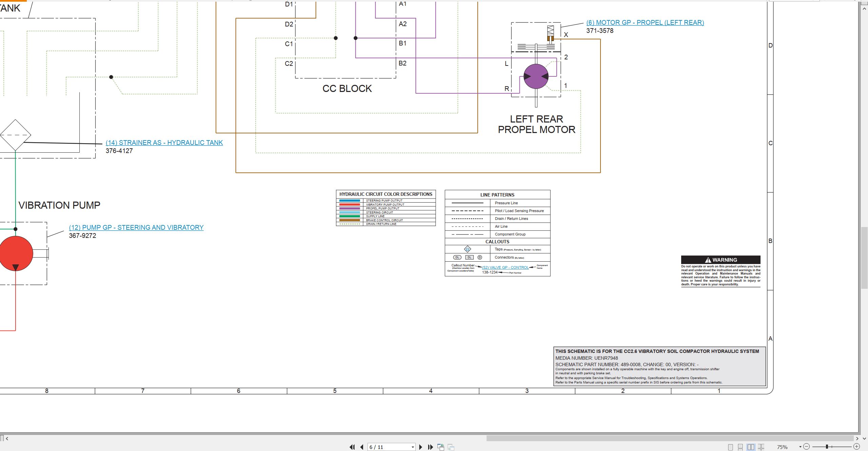The width and height of the screenshot is (868, 451).
Task: Click the WARNING banner
Action: tap(721, 260)
